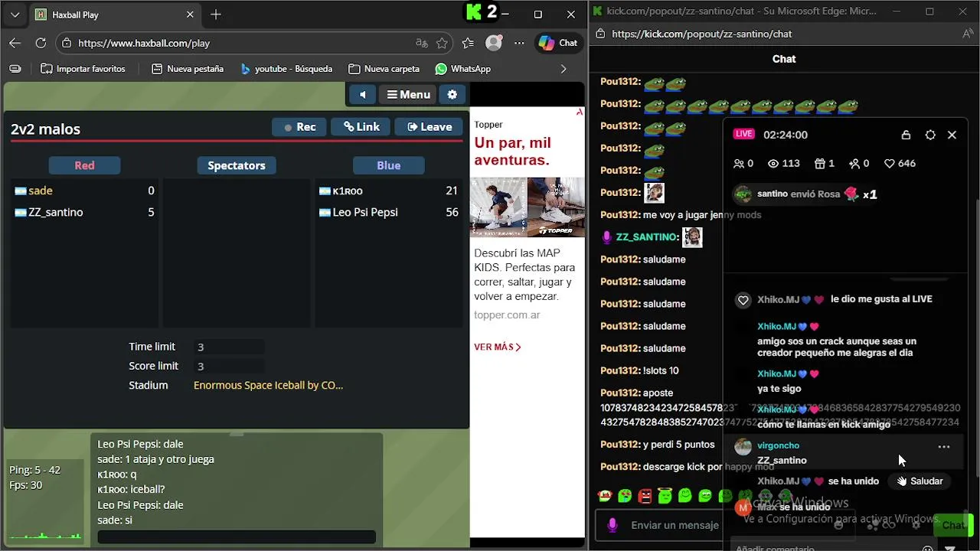980x551 pixels.
Task: Insert the red angry emote
Action: (x=645, y=496)
